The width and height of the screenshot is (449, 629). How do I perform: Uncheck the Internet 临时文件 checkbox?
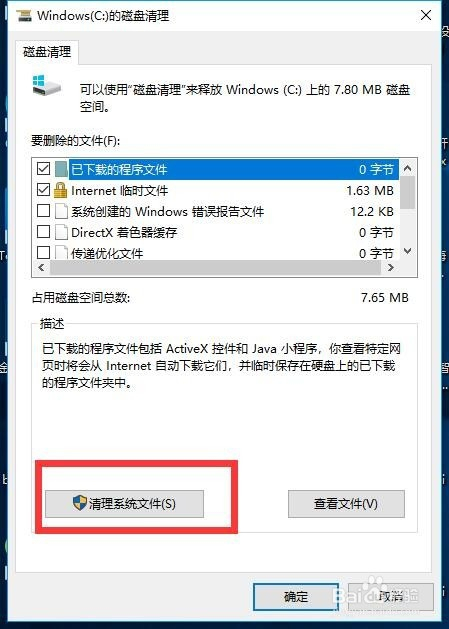coord(43,189)
